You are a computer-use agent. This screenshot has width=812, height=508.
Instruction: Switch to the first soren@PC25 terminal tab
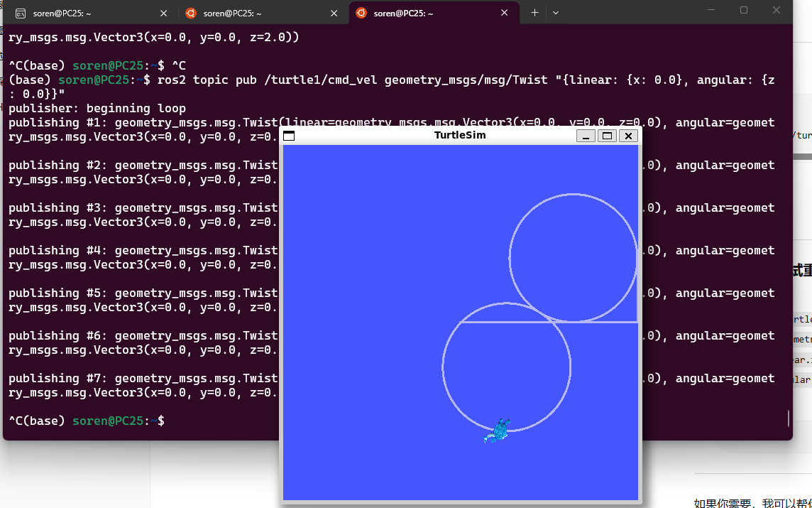point(92,13)
